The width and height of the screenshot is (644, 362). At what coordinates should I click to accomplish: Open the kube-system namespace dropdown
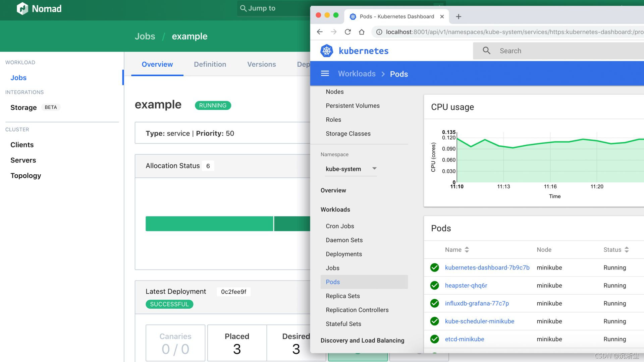[x=351, y=169]
